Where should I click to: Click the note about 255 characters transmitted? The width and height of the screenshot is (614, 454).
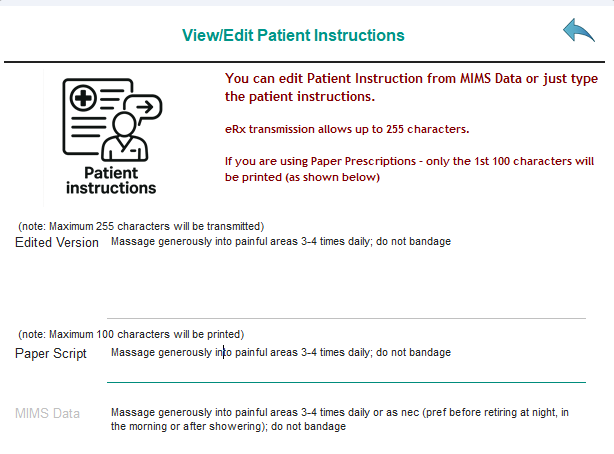pos(141,226)
